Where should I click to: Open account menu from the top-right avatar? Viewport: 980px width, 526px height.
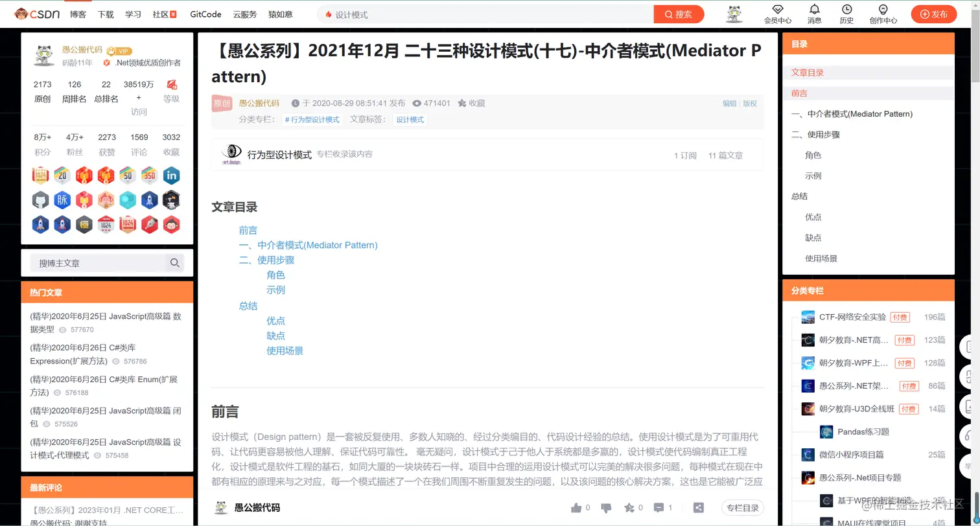733,14
